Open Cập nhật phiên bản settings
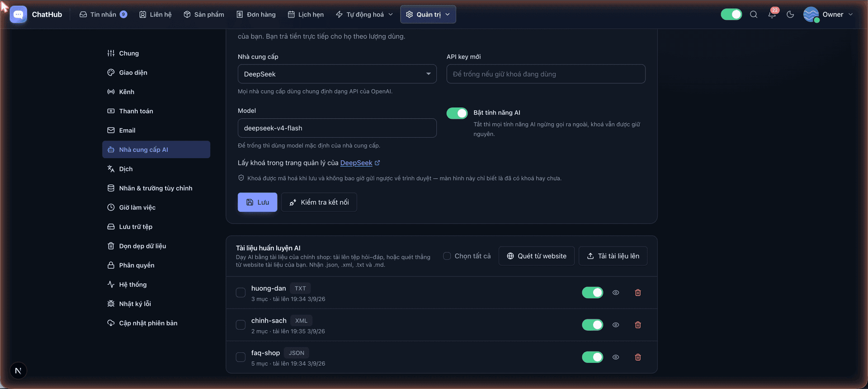The width and height of the screenshot is (868, 389). (156, 323)
